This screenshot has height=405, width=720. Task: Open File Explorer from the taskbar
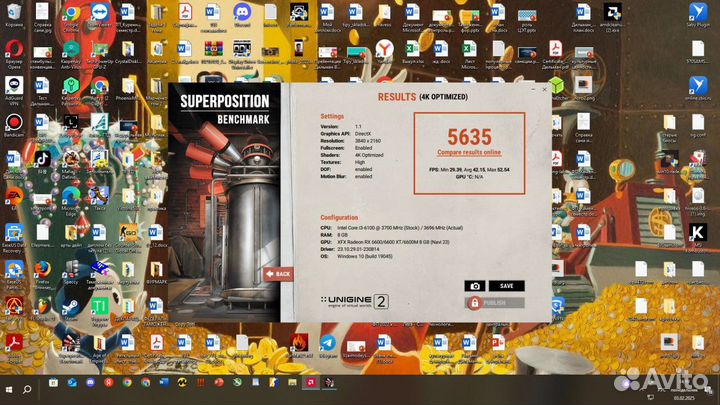(x=292, y=382)
